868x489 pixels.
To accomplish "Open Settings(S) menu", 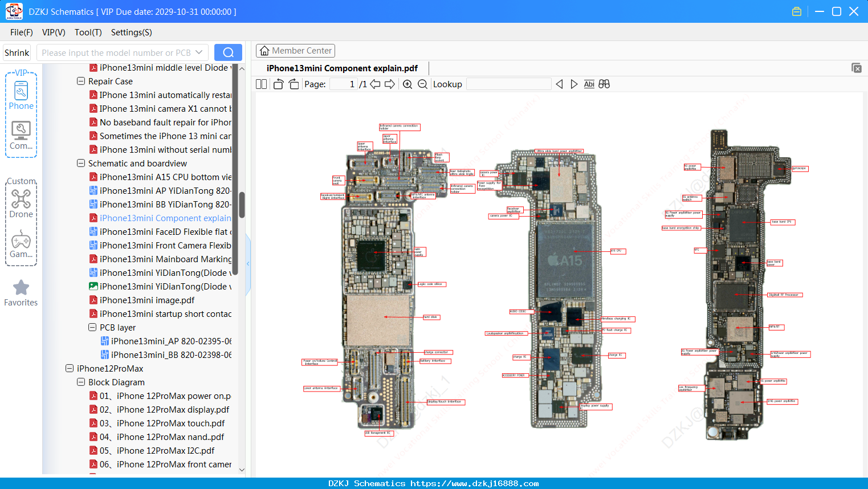I will (x=132, y=32).
